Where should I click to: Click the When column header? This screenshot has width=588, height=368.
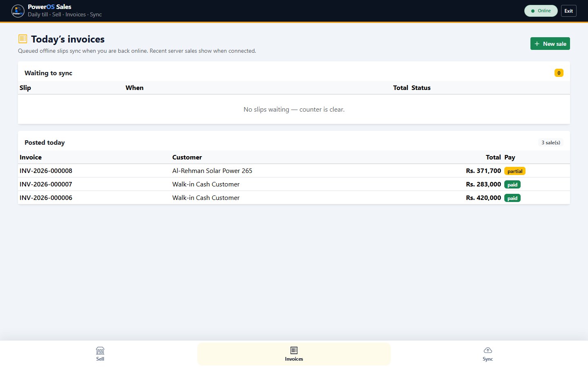[134, 88]
